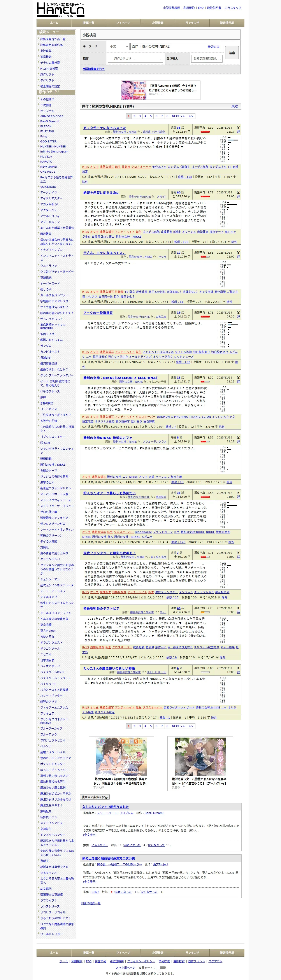
Task: Open 感想：158 comments link
Action: pos(185,177)
